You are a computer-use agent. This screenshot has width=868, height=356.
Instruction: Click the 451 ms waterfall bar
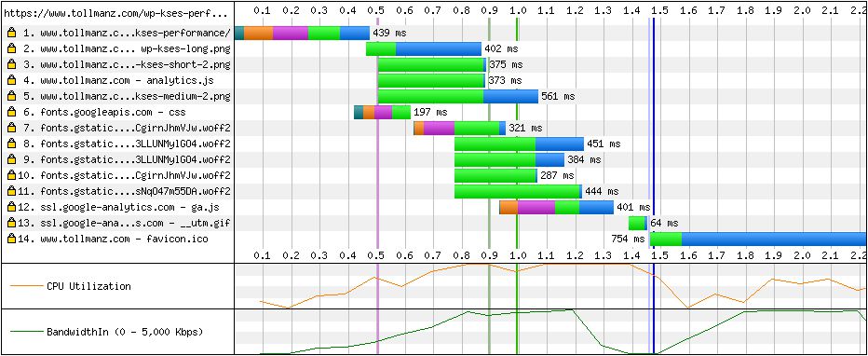520,144
